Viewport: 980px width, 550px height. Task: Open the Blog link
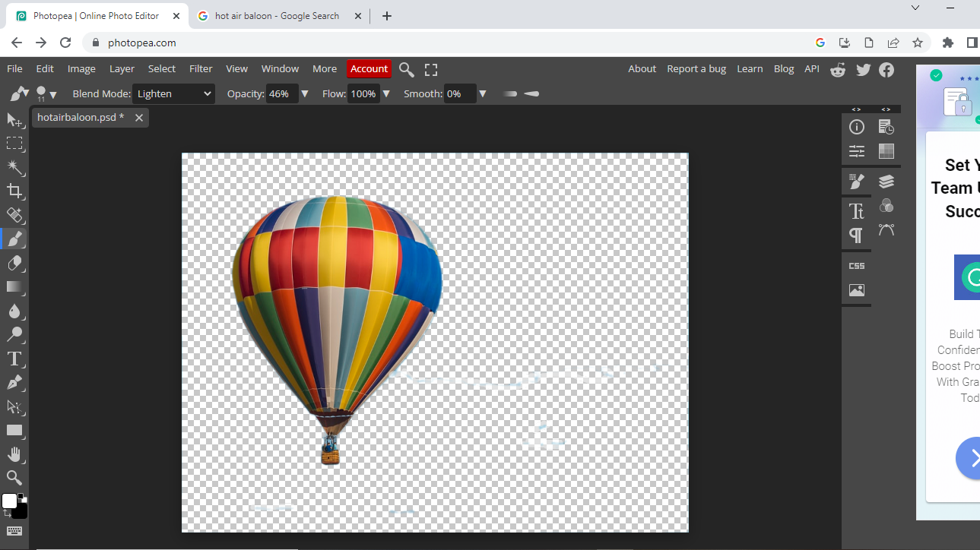tap(784, 68)
